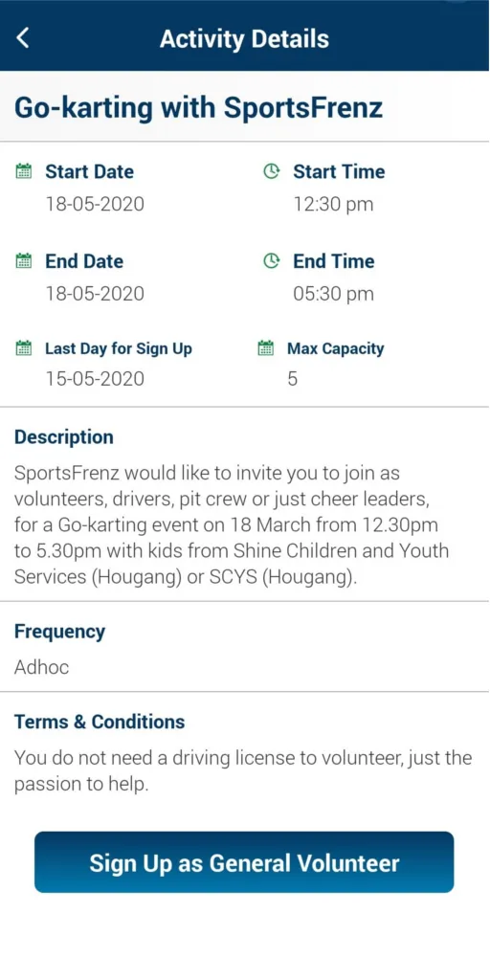Tap the driving license terms text

243,771
